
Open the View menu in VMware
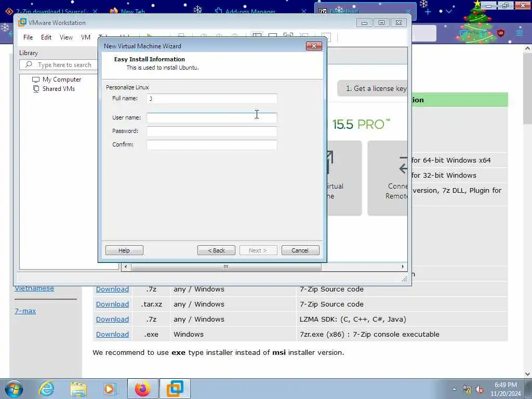tap(66, 37)
